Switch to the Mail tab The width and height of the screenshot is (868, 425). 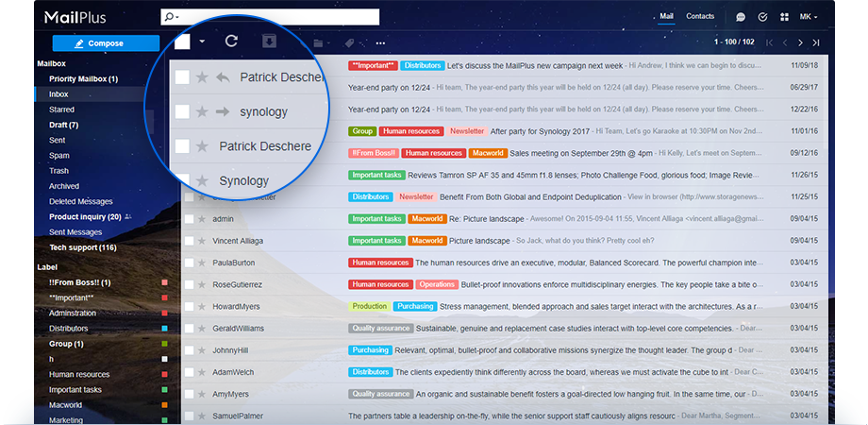pyautogui.click(x=666, y=17)
